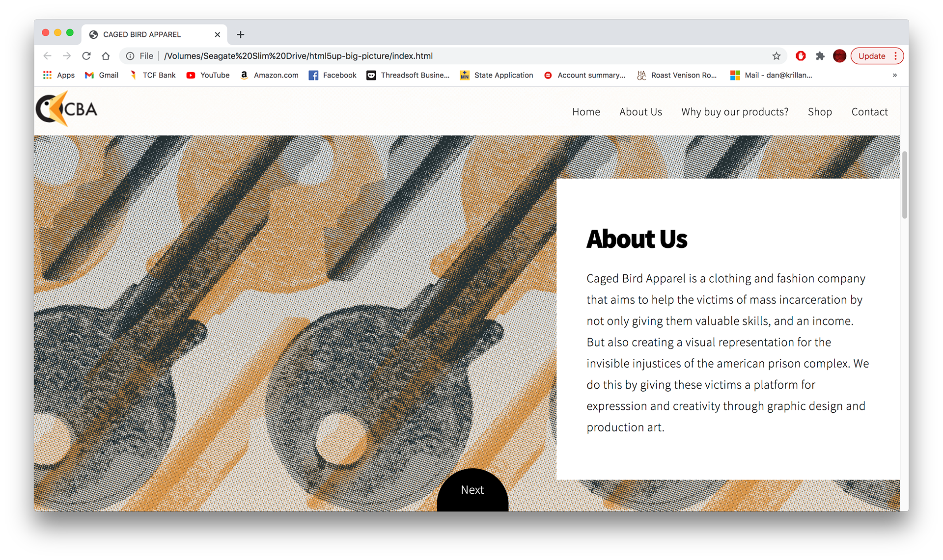Go to Why buy our products?

(x=735, y=112)
